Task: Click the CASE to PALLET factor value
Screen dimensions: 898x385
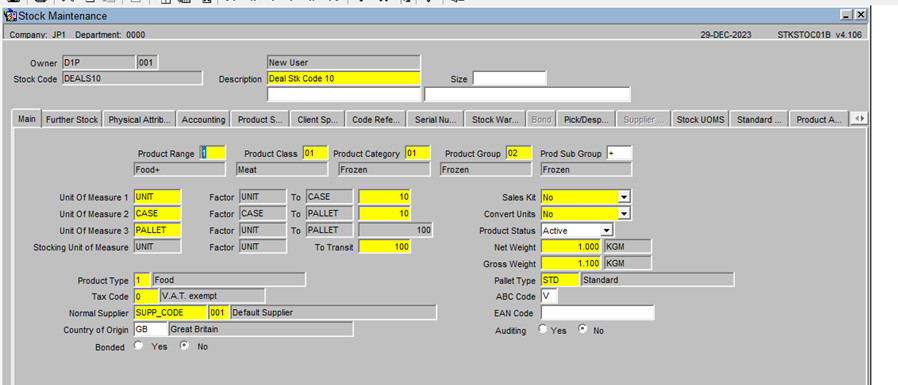Action: click(x=384, y=213)
